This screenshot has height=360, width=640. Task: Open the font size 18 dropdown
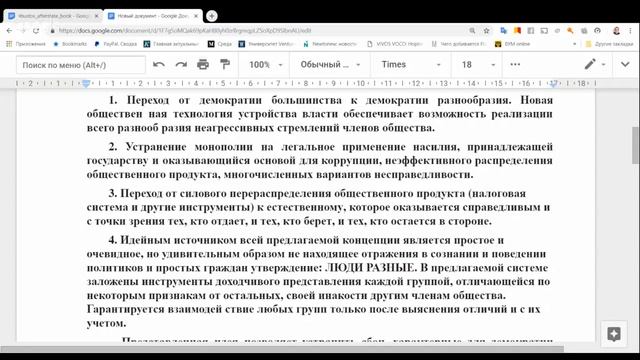pyautogui.click(x=478, y=65)
